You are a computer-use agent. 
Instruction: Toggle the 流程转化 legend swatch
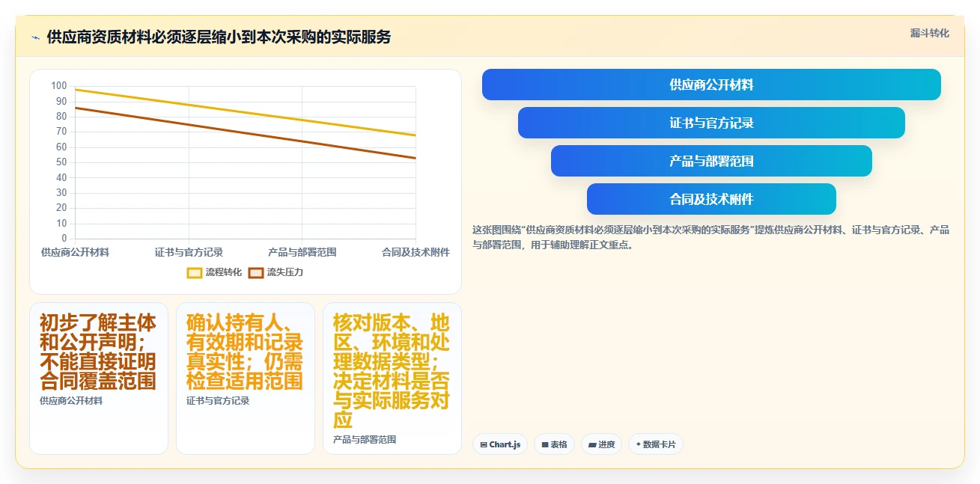coord(195,272)
